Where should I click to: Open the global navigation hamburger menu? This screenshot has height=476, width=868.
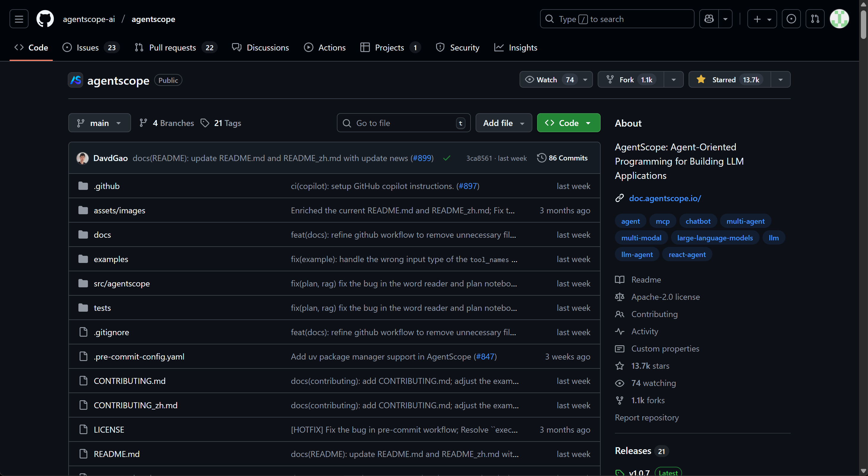coord(19,19)
